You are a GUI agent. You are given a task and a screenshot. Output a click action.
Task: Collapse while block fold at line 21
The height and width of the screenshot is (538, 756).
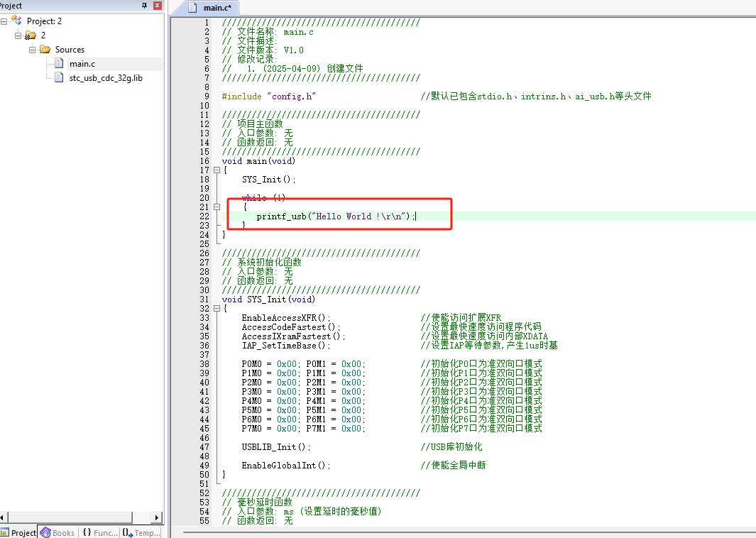coord(217,207)
